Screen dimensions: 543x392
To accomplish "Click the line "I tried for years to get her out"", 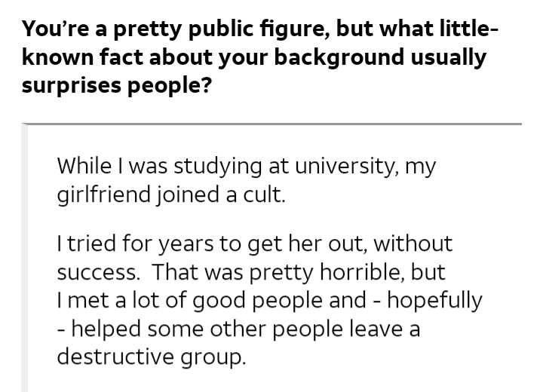I will 255,243.
